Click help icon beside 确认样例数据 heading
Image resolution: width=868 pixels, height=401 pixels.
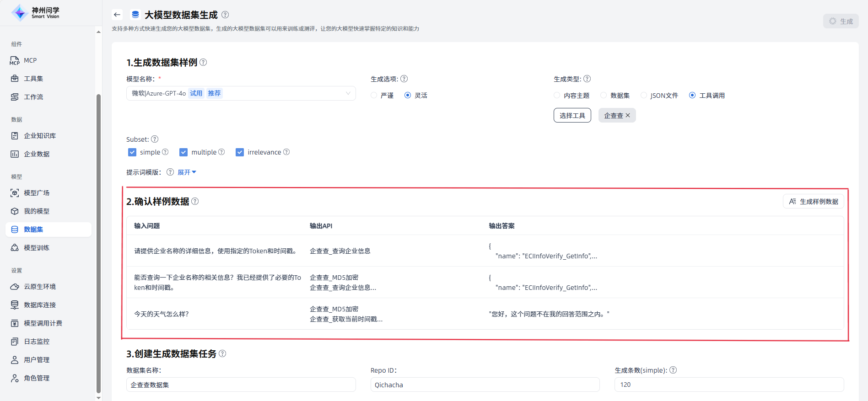[195, 201]
